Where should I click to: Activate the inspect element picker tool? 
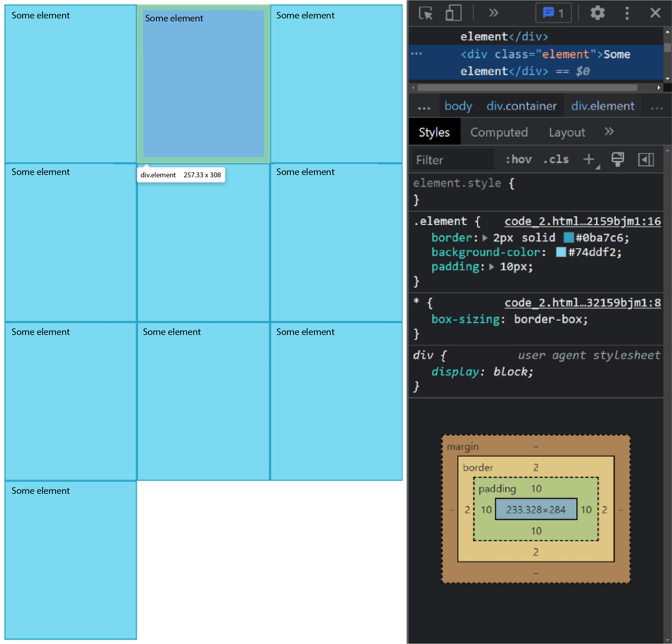[x=425, y=13]
